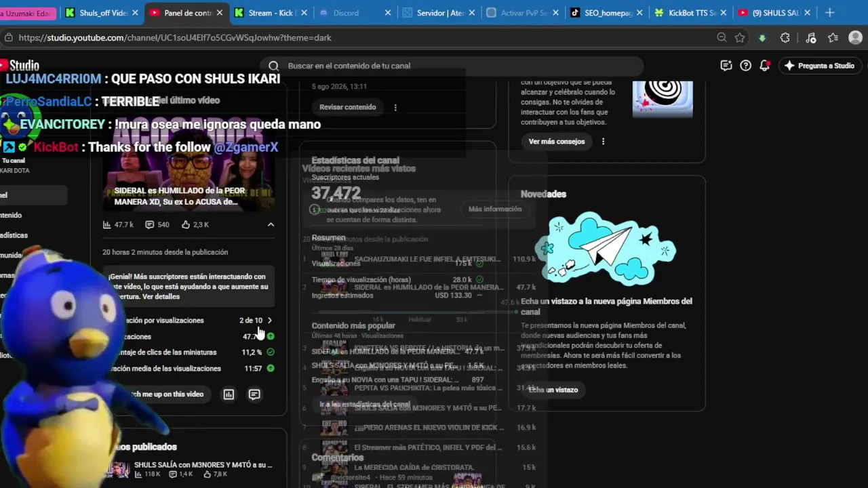Viewport: 868px width, 488px height.
Task: Follow the Ver detalles link
Action: tap(161, 297)
